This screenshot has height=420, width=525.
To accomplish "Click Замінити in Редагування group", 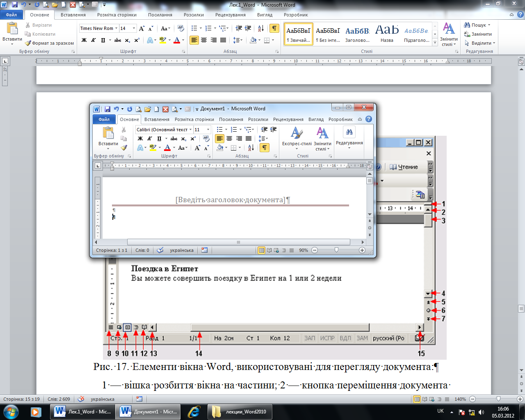I will 478,34.
